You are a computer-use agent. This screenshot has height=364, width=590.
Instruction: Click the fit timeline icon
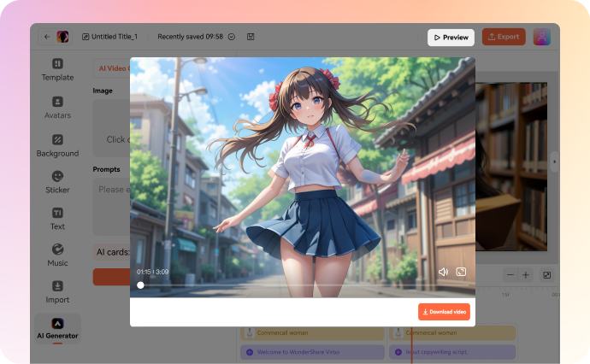tap(547, 275)
